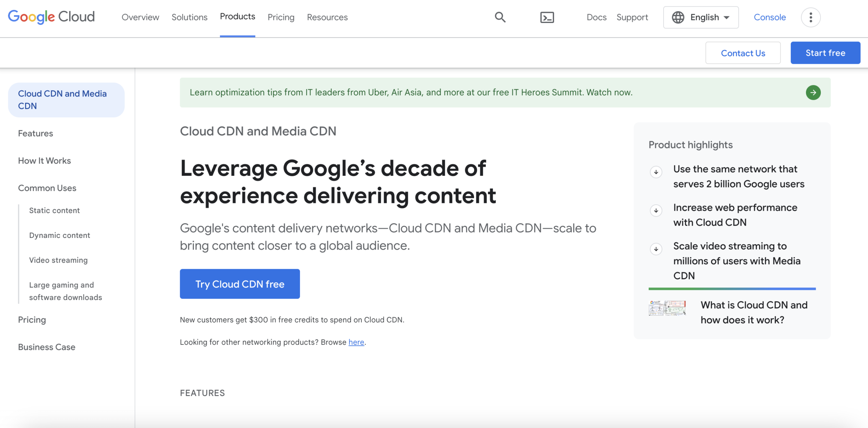The height and width of the screenshot is (428, 868).
Task: Click Contact Us
Action: 743,53
